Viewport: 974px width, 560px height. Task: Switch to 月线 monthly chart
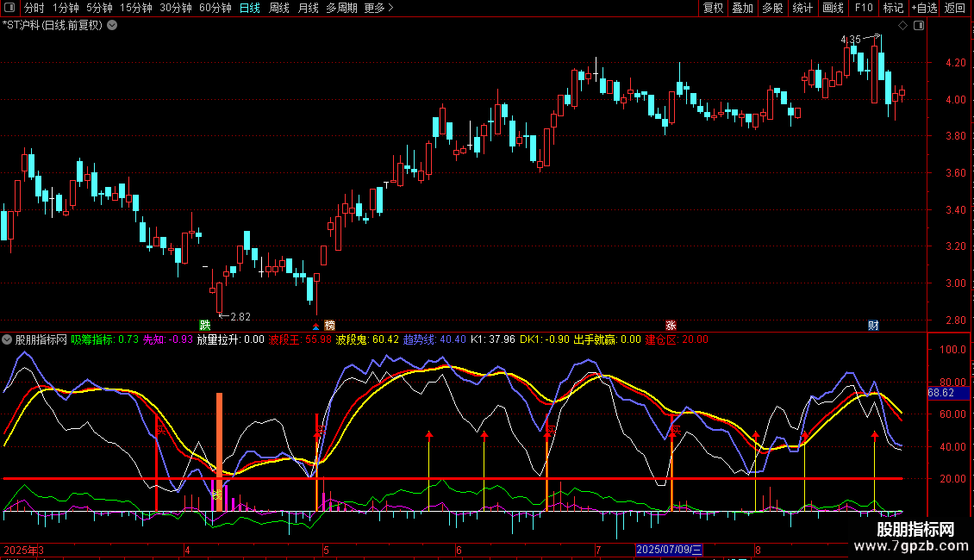[x=308, y=8]
